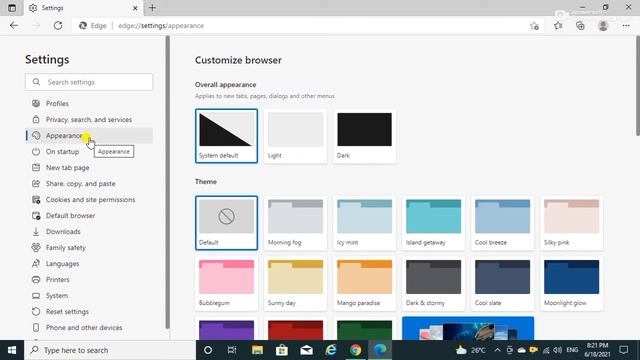Open Family safety settings

[x=90, y=247]
